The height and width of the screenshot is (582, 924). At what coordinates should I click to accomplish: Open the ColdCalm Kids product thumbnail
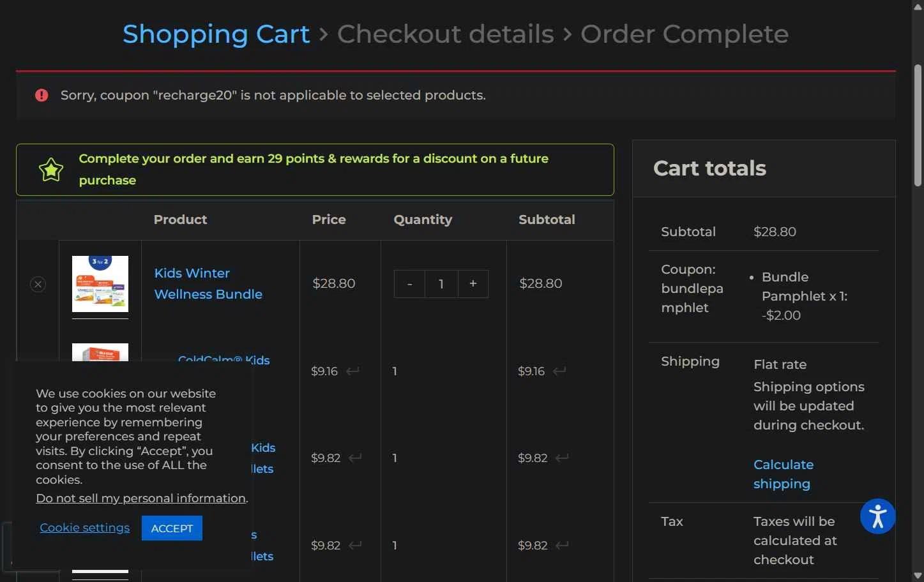(x=100, y=352)
